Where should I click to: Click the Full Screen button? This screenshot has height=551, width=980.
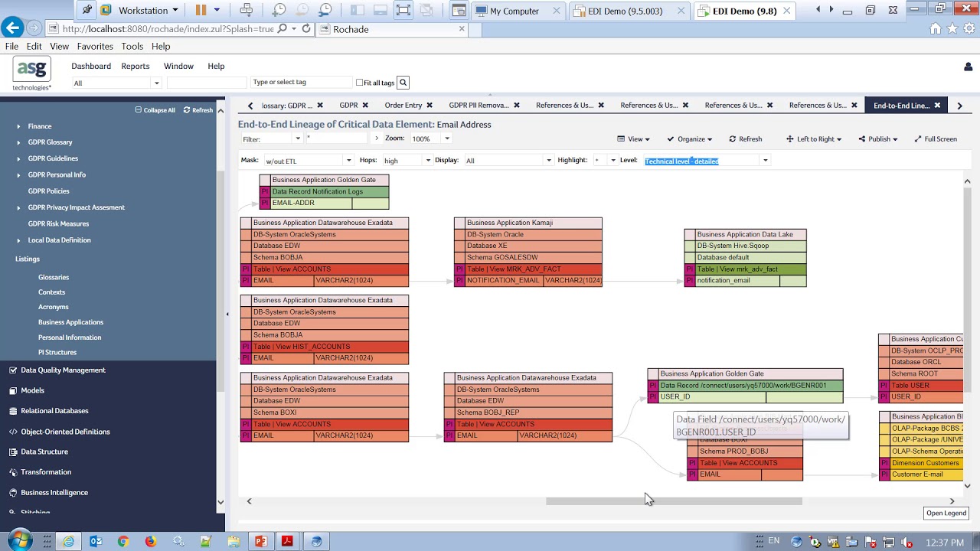tap(936, 139)
